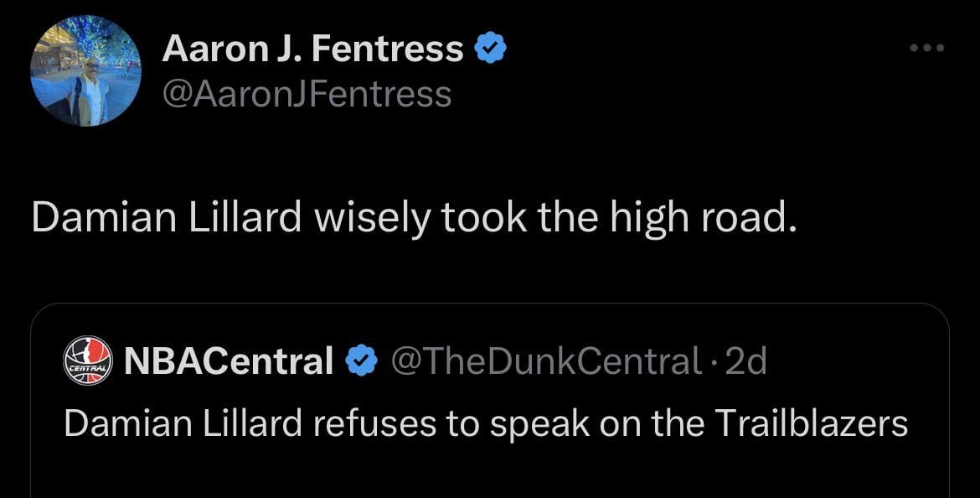Image resolution: width=980 pixels, height=498 pixels.
Task: Click the word "Trailblazers" in the quoted post
Action: [812, 424]
